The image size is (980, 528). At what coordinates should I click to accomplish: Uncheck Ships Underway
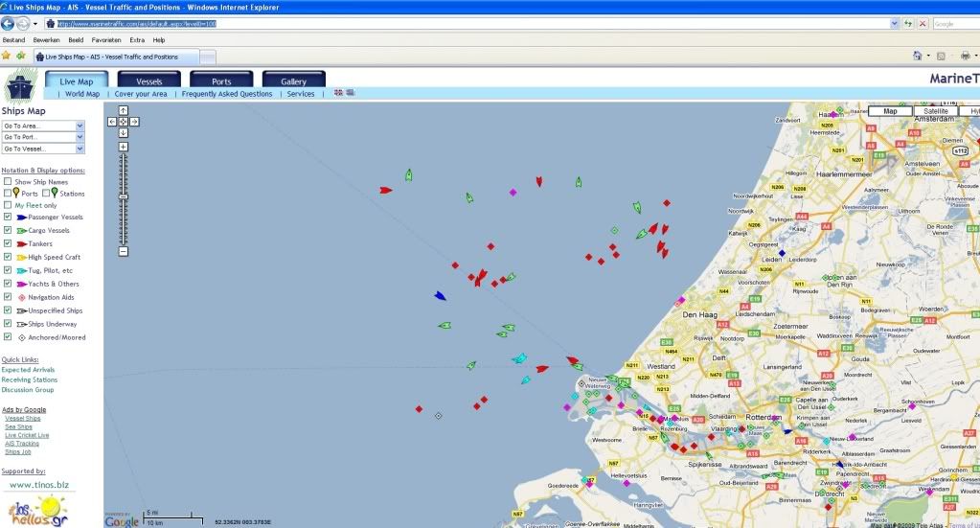click(8, 323)
